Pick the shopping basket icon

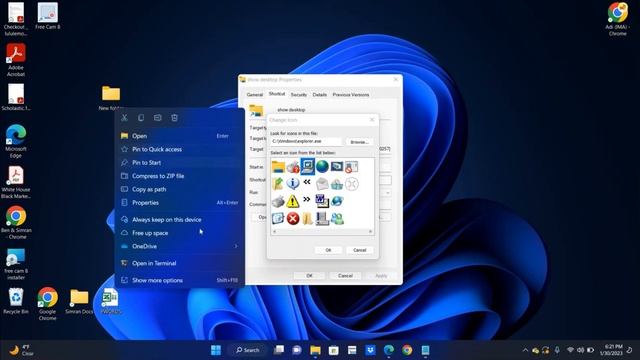point(337,184)
